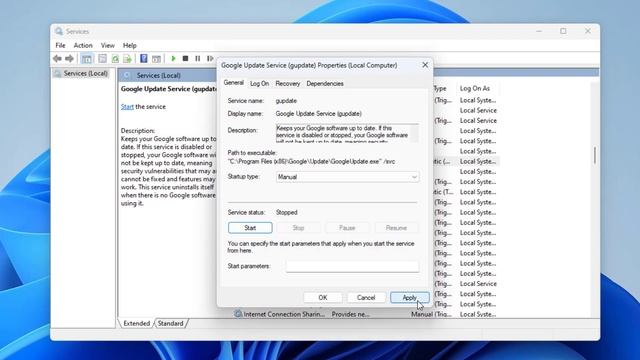This screenshot has height=360, width=640.
Task: Click the Start link for the service
Action: tap(127, 107)
